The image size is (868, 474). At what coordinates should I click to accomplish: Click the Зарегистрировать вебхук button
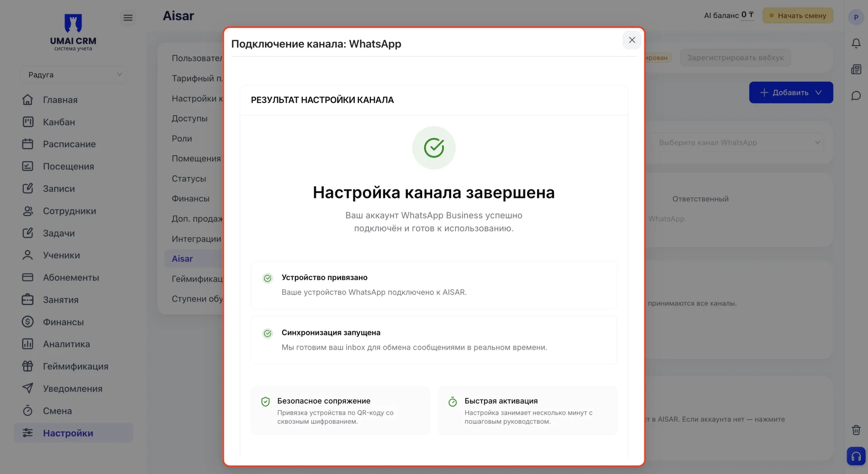[x=735, y=58]
